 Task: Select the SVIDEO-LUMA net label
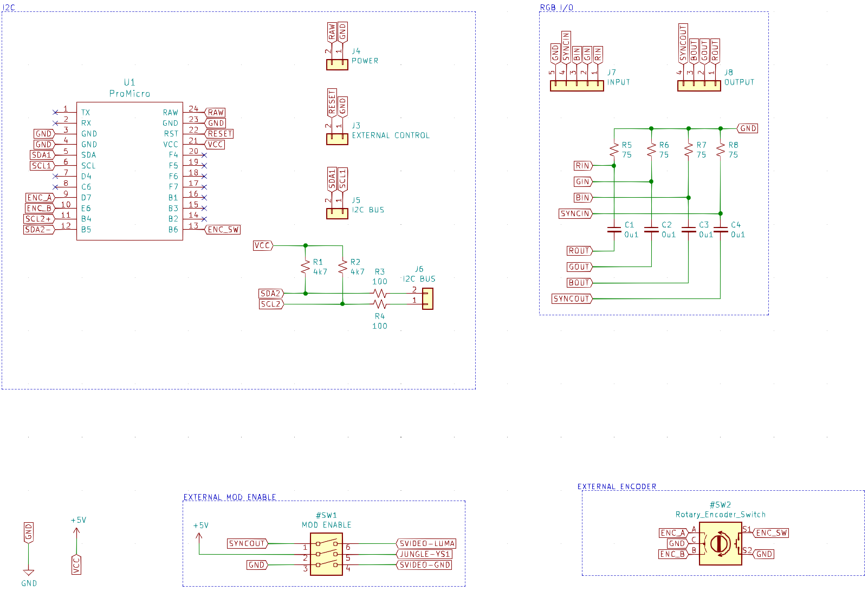[x=426, y=543]
